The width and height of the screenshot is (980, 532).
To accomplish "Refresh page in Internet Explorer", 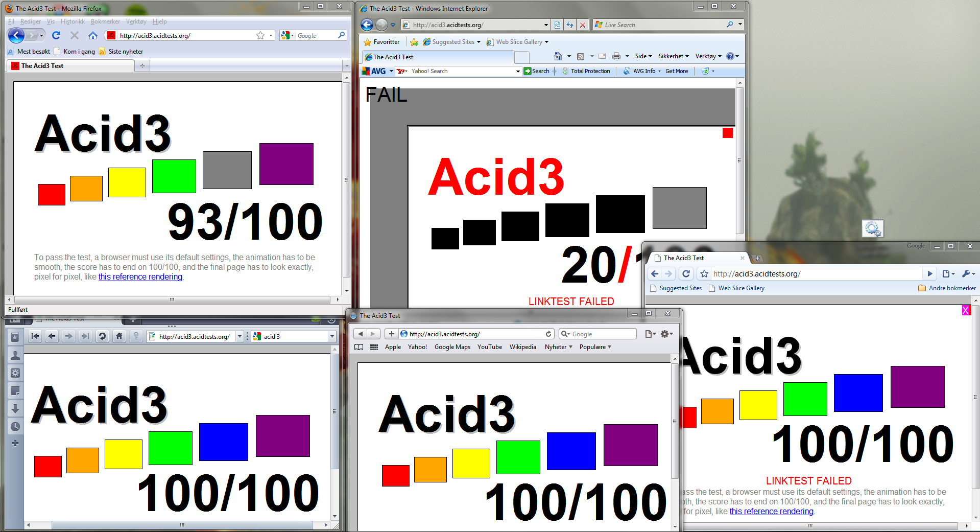I will (x=570, y=25).
